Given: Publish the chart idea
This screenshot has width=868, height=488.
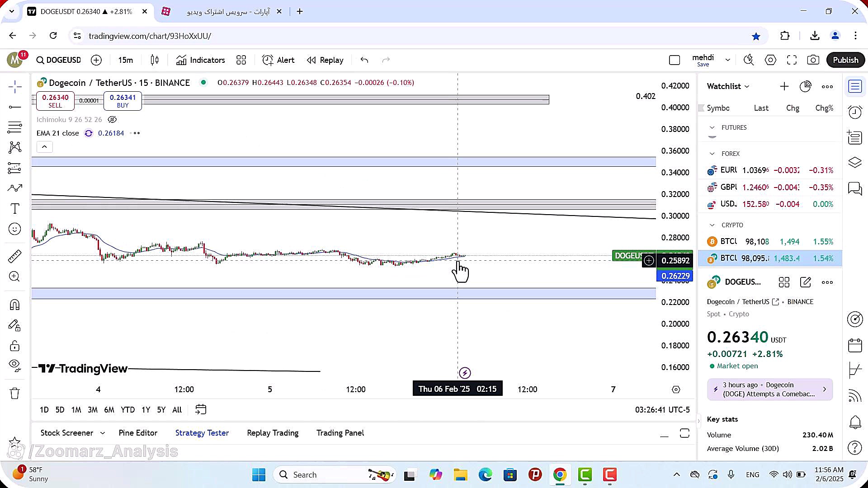Looking at the screenshot, I should click(845, 60).
